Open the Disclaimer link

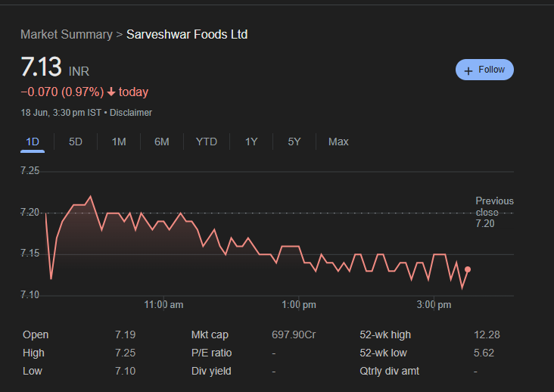pos(131,113)
